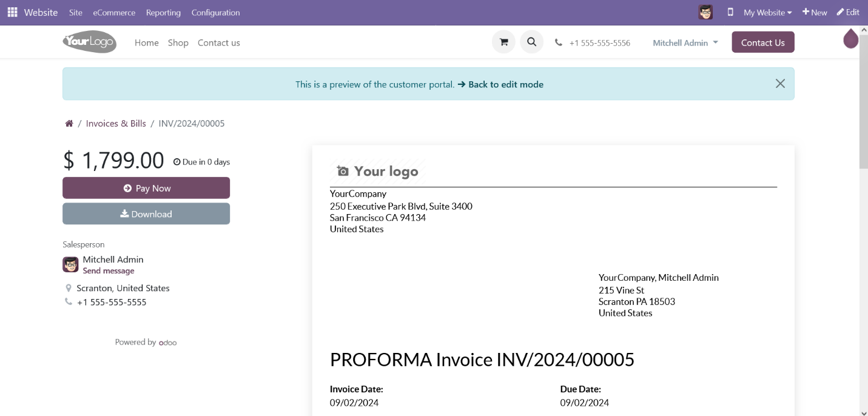The height and width of the screenshot is (416, 868).
Task: Click the shopping cart icon
Action: click(x=503, y=42)
